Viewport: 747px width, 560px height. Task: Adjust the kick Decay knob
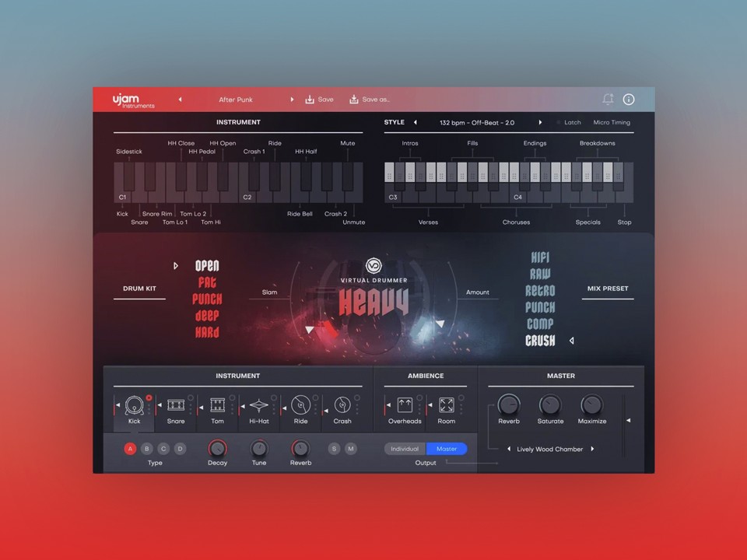tap(217, 449)
